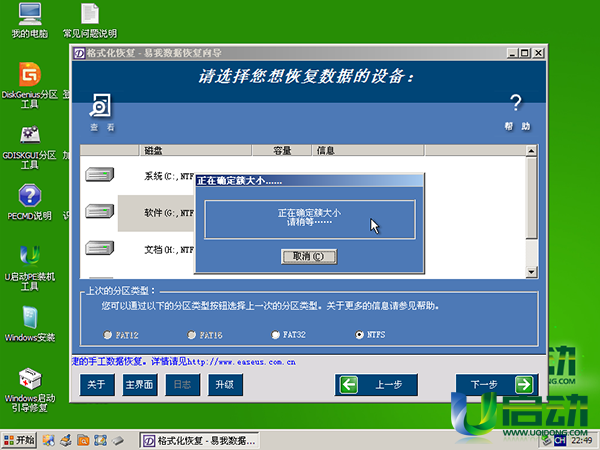Screen dimensions: 600x450
Task: Close the 格式化恢复 wizard window
Action: click(538, 53)
